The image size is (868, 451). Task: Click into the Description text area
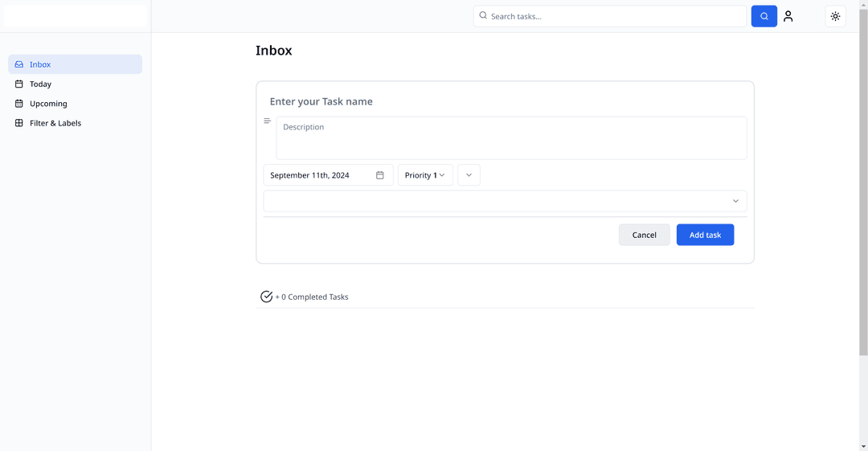coord(511,138)
